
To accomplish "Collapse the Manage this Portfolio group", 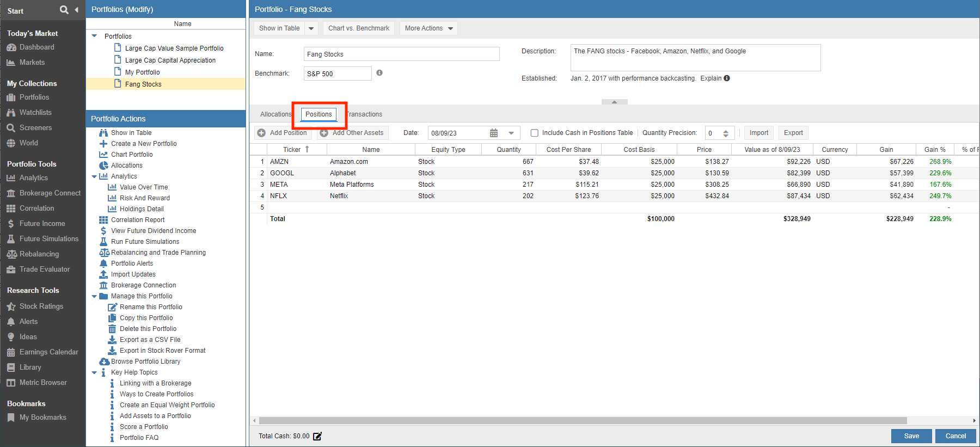I will 94,296.
